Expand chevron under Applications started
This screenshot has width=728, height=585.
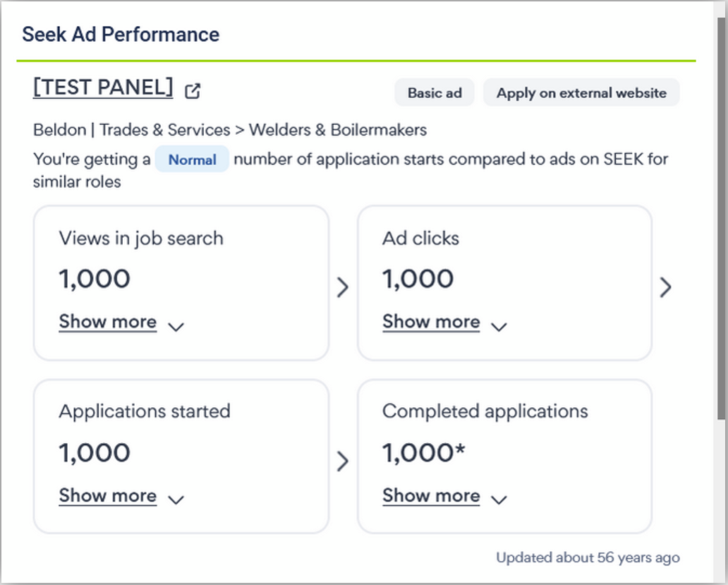[176, 500]
